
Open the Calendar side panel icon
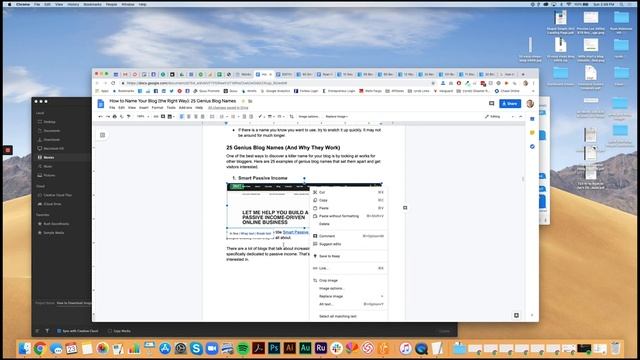click(532, 119)
